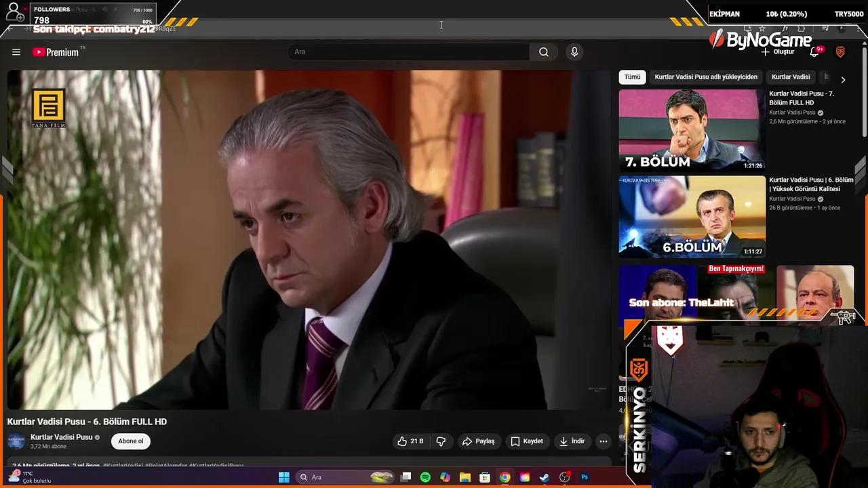868x488 pixels.
Task: Start voice search with microphone icon
Action: pos(574,52)
